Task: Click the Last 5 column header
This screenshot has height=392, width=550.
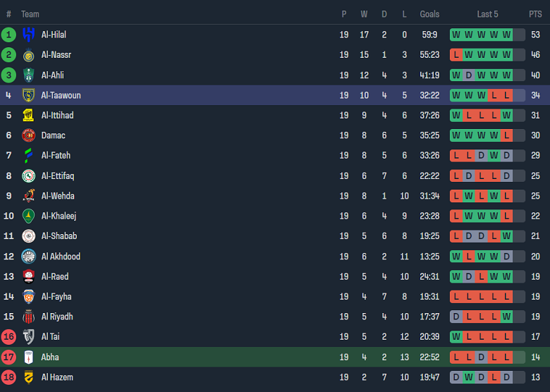Action: [487, 14]
